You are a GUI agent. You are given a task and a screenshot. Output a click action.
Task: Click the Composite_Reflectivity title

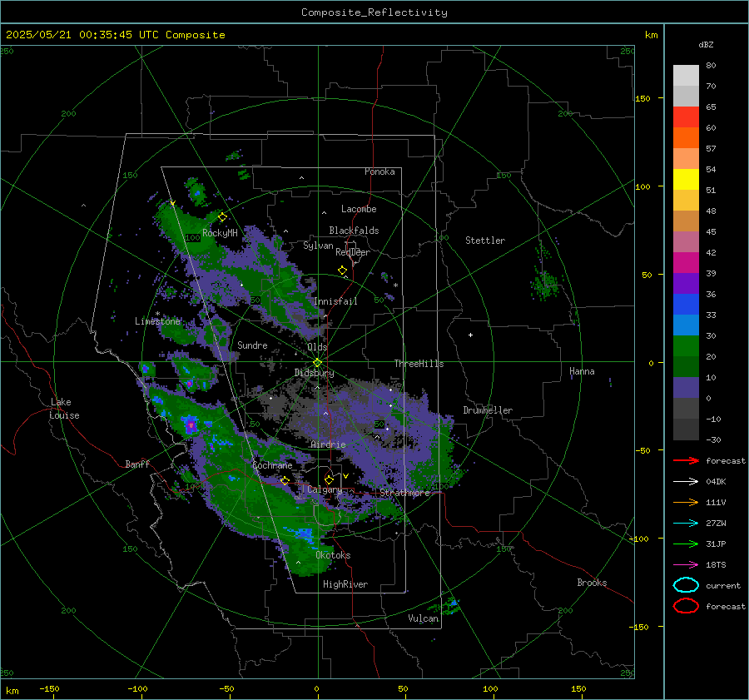click(374, 12)
